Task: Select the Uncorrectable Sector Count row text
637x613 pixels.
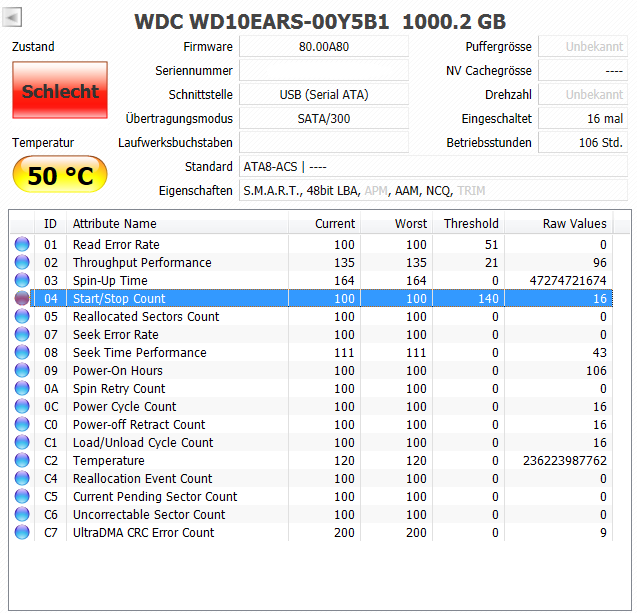Action: coord(149,515)
